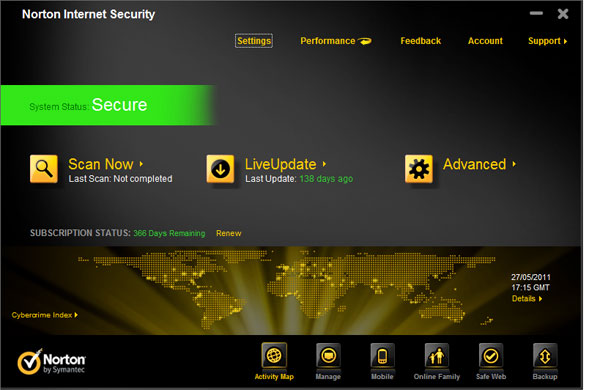This screenshot has width=600, height=390.
Task: Click the LiveUpdate download arrow icon
Action: 220,169
